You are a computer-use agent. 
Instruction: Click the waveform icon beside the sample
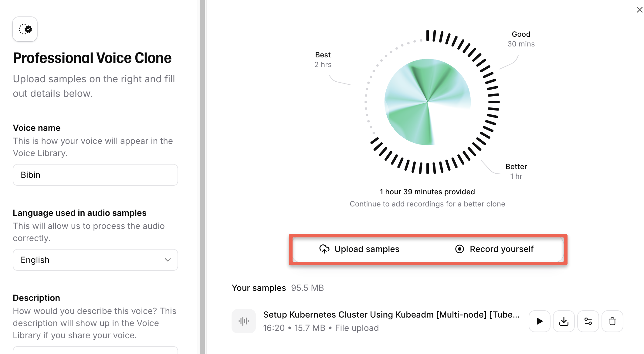pos(244,321)
